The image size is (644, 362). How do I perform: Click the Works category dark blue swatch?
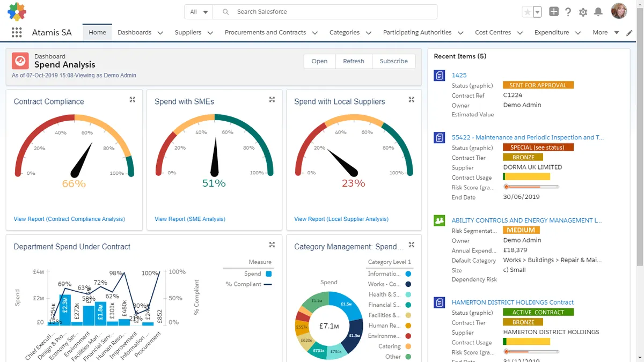(408, 284)
